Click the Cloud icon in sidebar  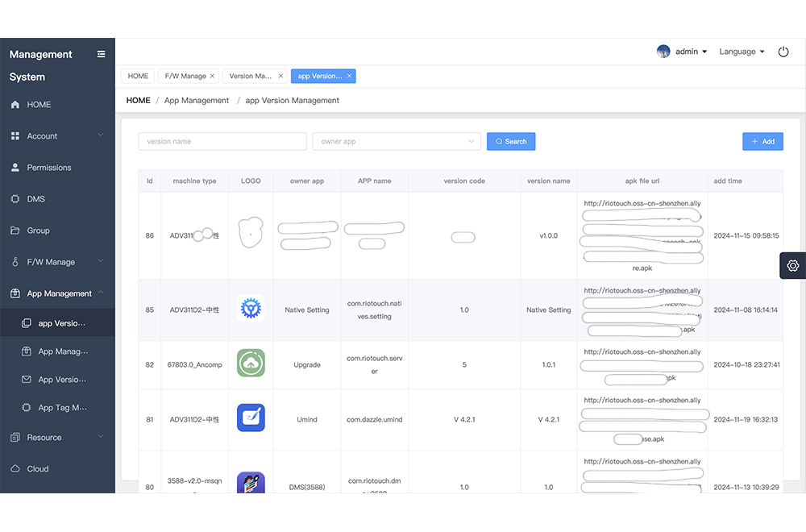click(x=15, y=468)
